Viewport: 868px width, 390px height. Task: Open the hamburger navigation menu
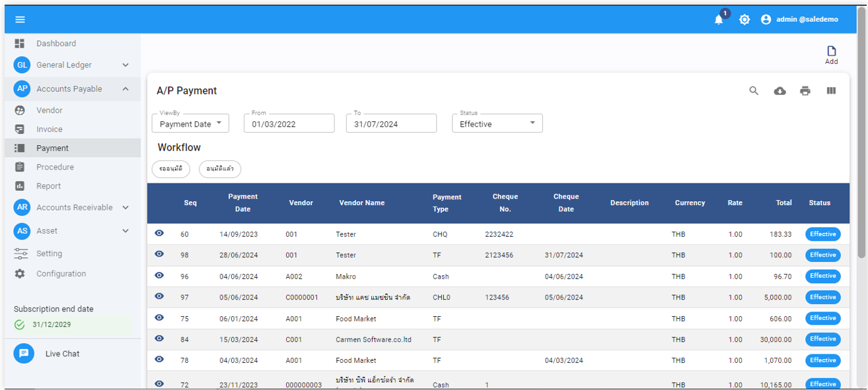pos(20,20)
